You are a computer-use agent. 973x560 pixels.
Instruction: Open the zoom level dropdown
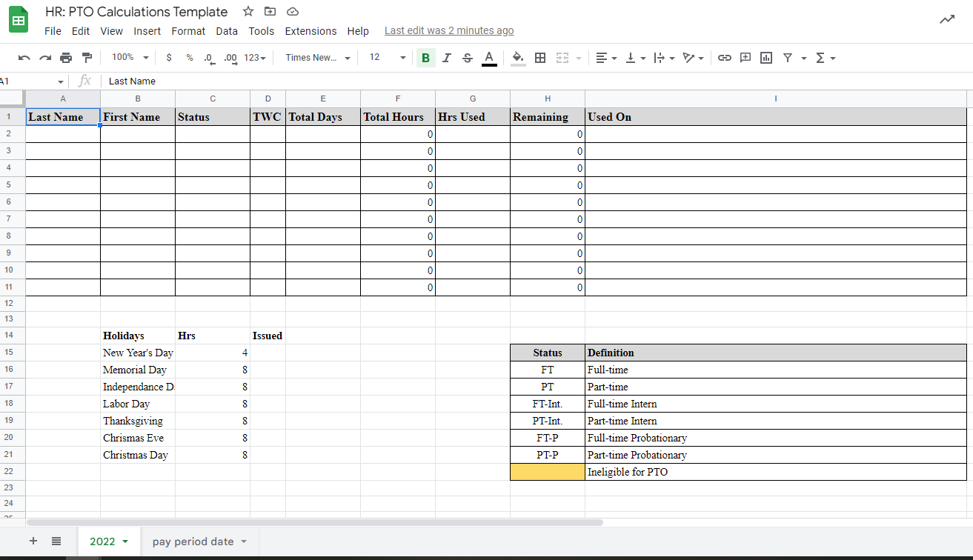[130, 58]
